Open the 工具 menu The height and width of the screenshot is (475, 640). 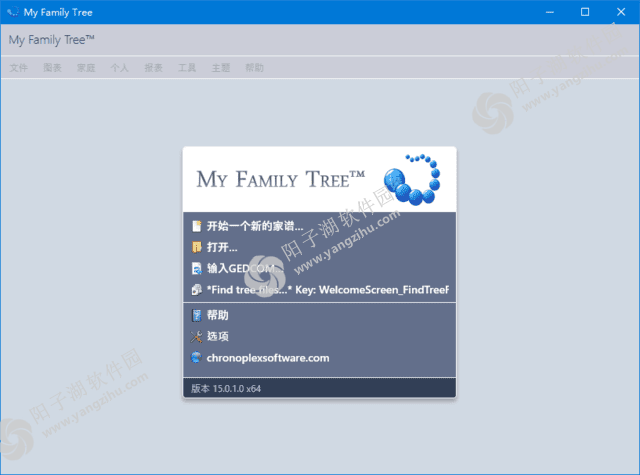tap(187, 68)
